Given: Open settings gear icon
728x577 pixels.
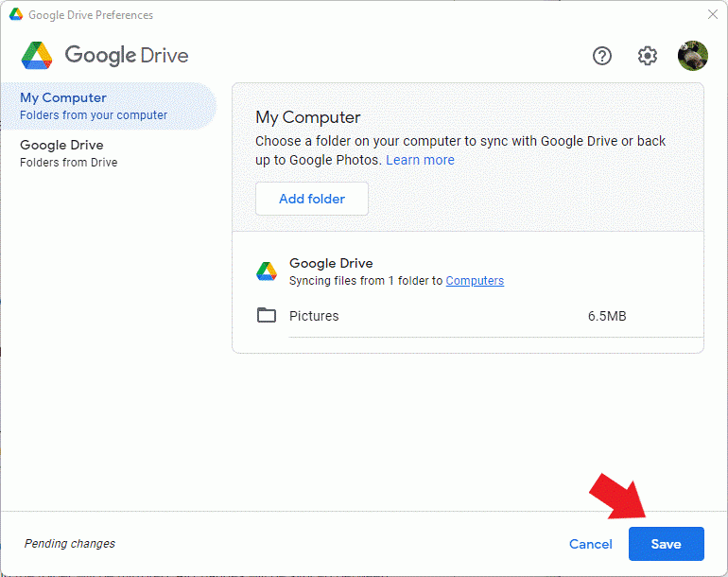Looking at the screenshot, I should click(647, 56).
